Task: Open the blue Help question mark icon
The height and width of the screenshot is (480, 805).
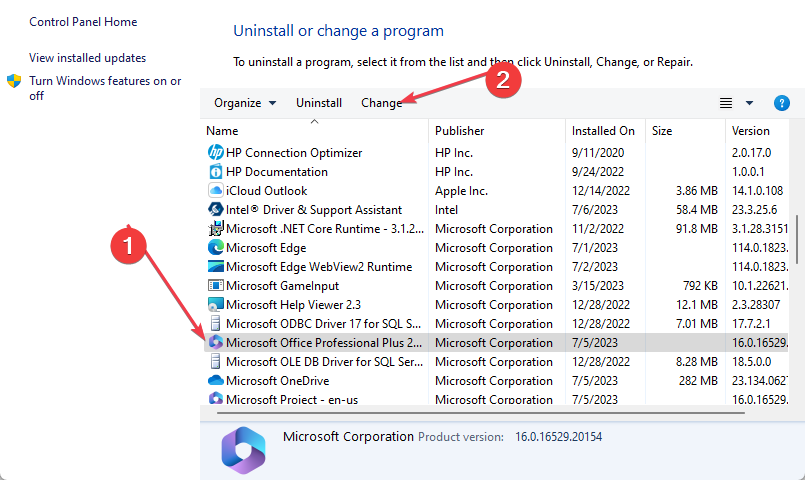Action: tap(781, 103)
